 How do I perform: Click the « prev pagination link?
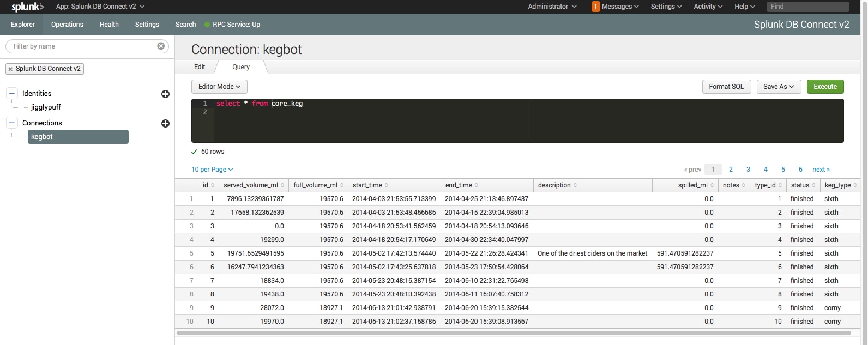[692, 170]
